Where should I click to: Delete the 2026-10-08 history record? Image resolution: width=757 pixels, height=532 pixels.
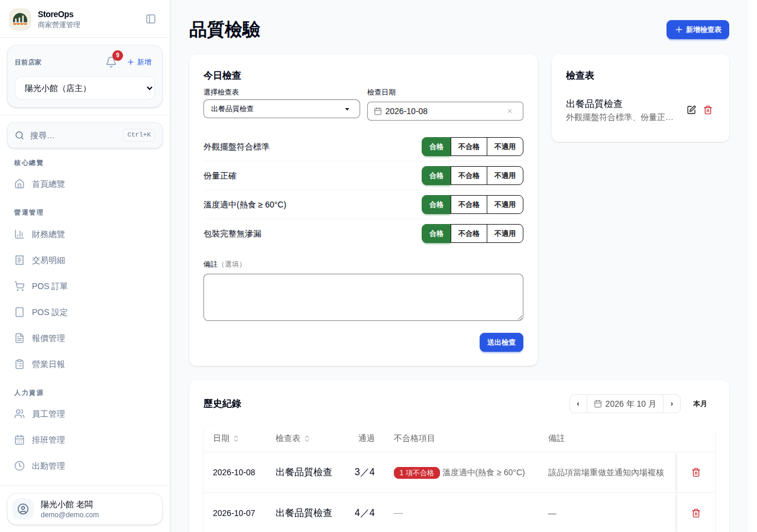pos(696,472)
